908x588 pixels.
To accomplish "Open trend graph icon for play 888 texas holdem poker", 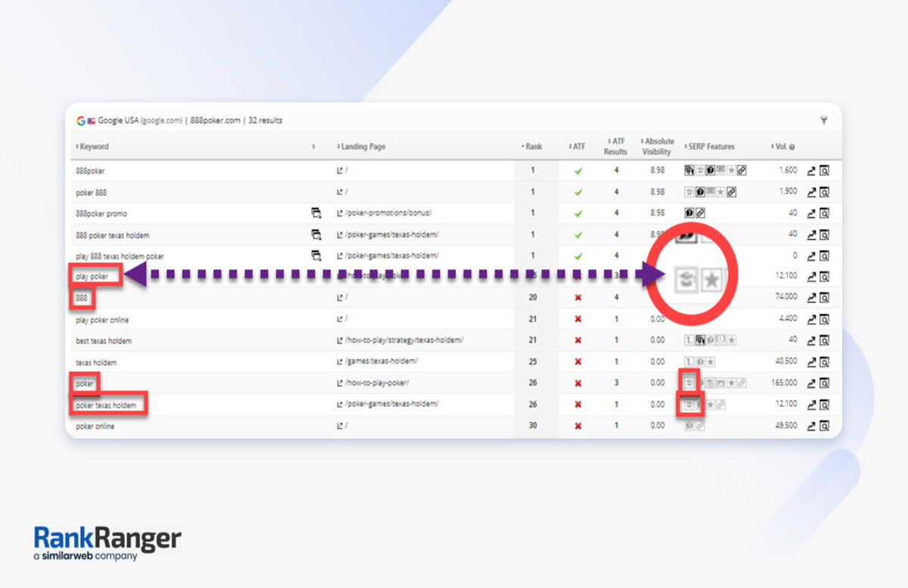I will [811, 256].
